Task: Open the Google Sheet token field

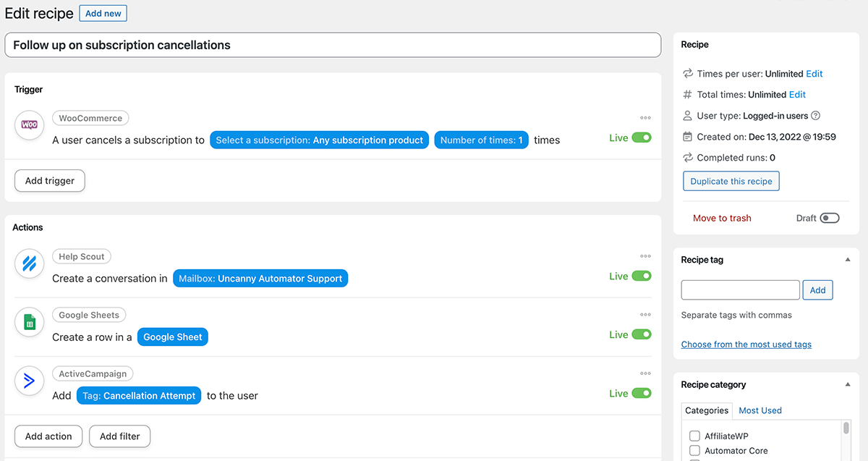Action: tap(173, 337)
